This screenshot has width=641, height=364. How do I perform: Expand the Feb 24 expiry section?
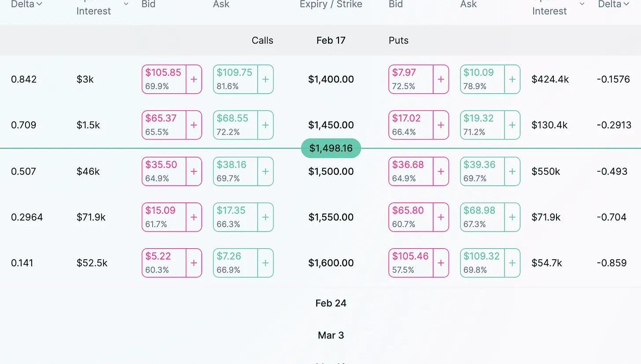point(331,303)
